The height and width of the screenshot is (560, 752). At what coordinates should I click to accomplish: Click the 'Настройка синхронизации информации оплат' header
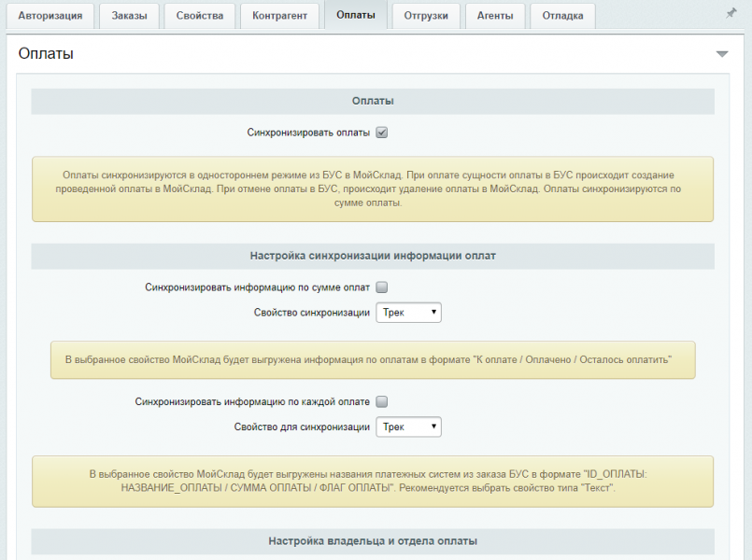[373, 256]
